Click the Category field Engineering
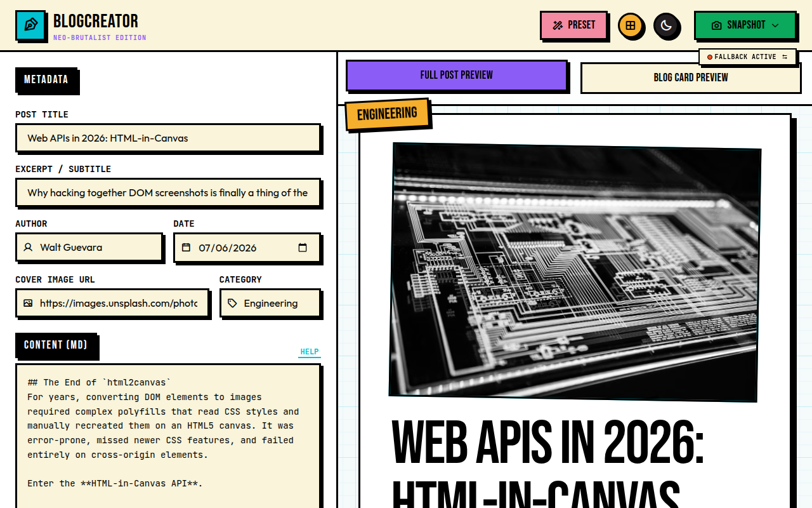The width and height of the screenshot is (812, 508). pyautogui.click(x=270, y=303)
